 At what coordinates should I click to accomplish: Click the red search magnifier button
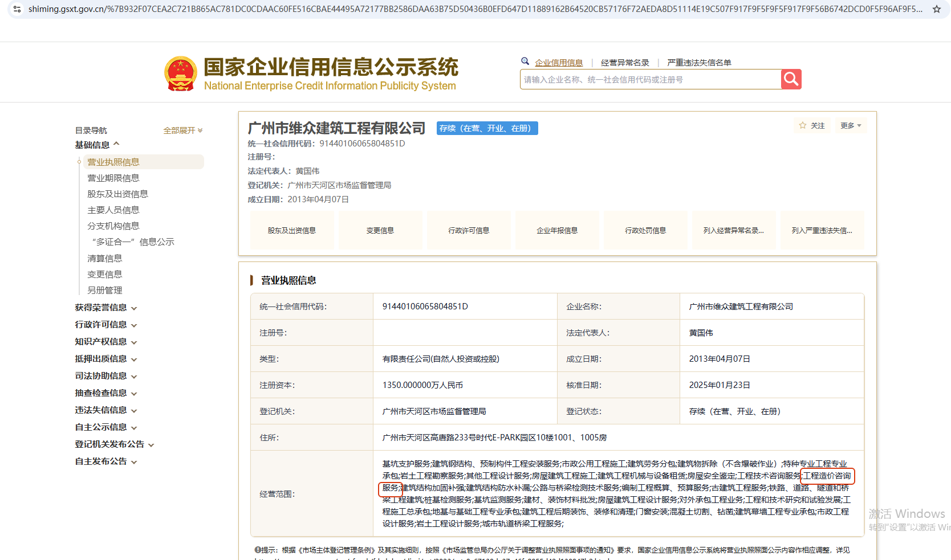(791, 79)
